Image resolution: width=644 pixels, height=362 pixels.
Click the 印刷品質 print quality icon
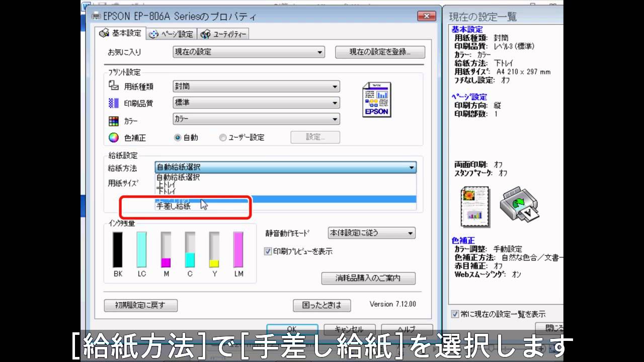point(114,103)
